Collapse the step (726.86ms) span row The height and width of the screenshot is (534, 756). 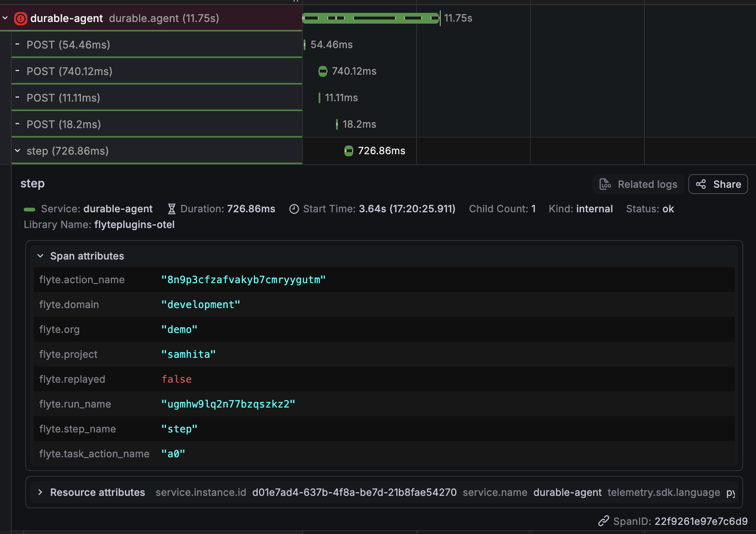point(17,150)
